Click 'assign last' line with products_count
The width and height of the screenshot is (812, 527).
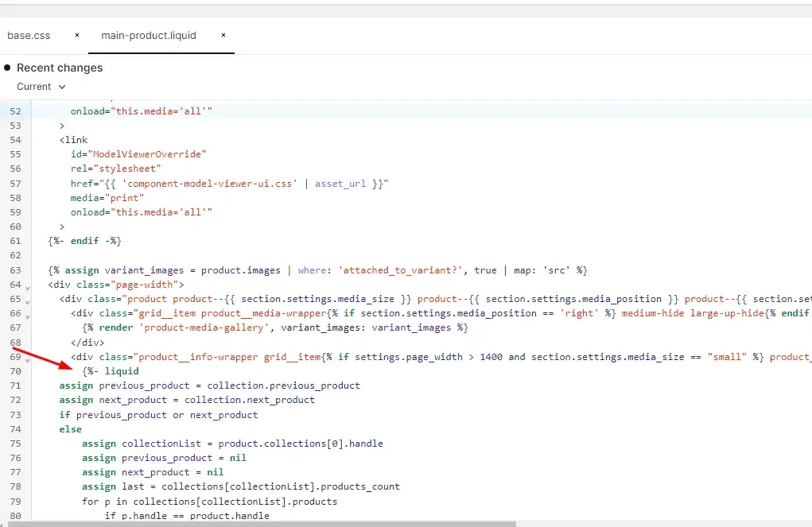241,486
